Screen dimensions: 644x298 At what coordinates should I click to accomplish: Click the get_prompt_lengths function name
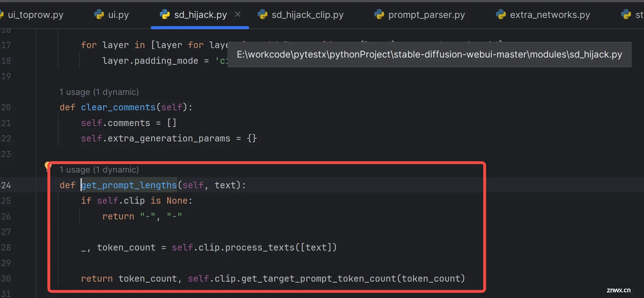coord(129,185)
